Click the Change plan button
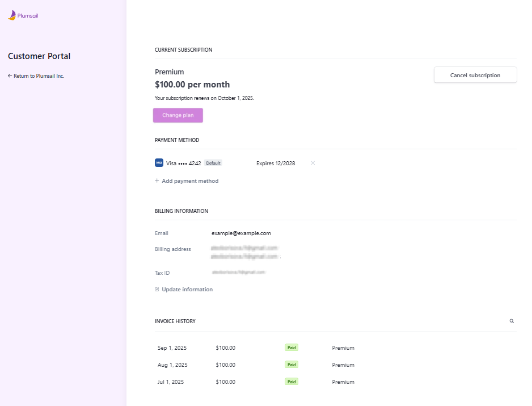The height and width of the screenshot is (406, 532). (x=178, y=115)
